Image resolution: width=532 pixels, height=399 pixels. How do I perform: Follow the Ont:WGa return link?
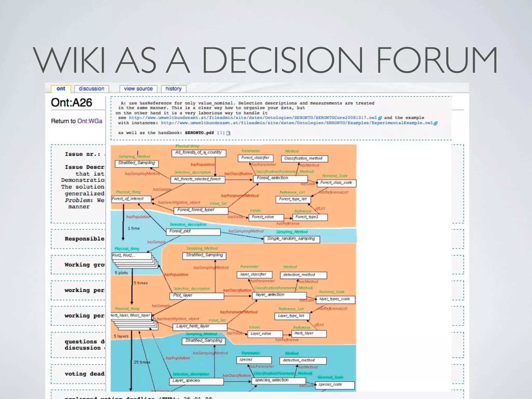tap(90, 121)
